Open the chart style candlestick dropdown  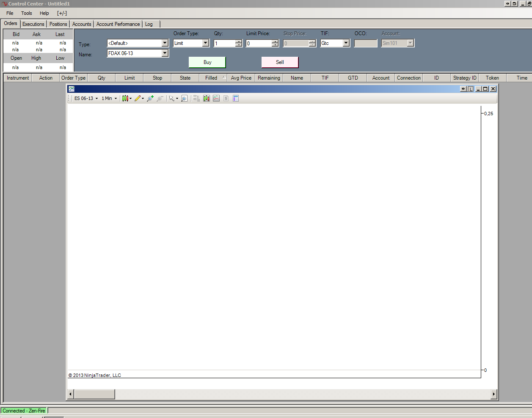click(127, 98)
